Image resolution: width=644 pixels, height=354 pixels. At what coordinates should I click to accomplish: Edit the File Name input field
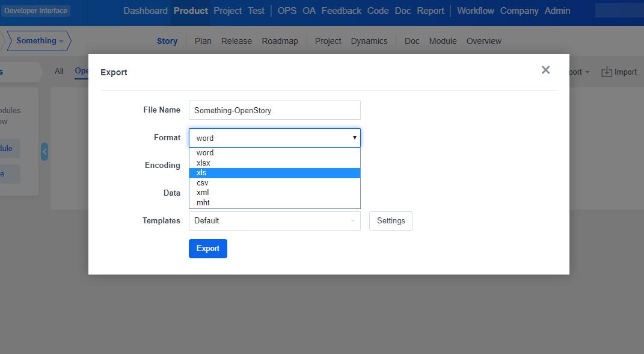[274, 110]
